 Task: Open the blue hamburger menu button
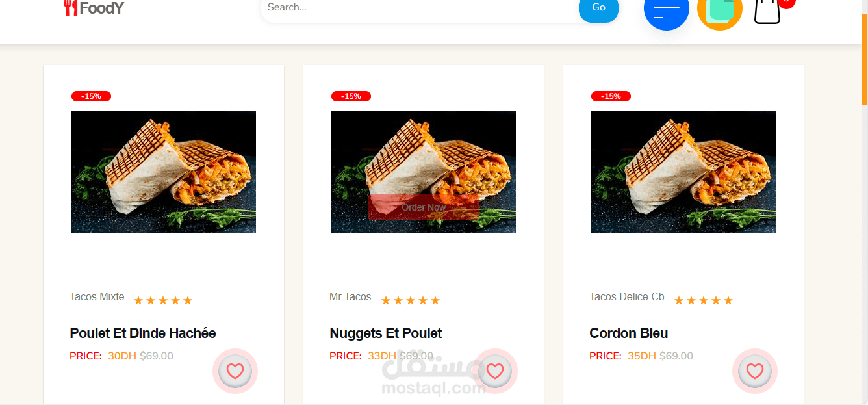(x=667, y=9)
